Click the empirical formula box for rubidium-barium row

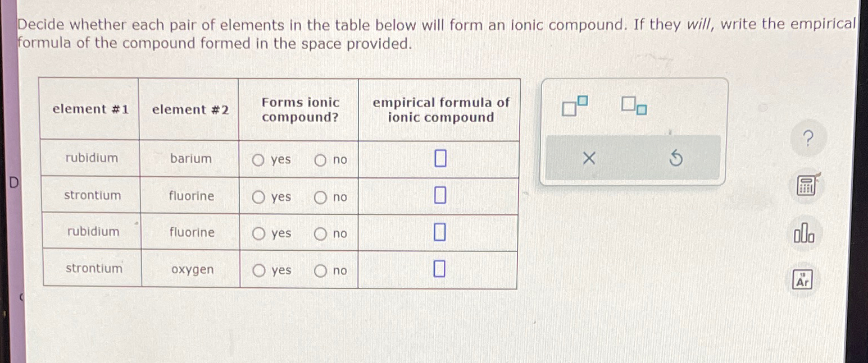coord(439,158)
